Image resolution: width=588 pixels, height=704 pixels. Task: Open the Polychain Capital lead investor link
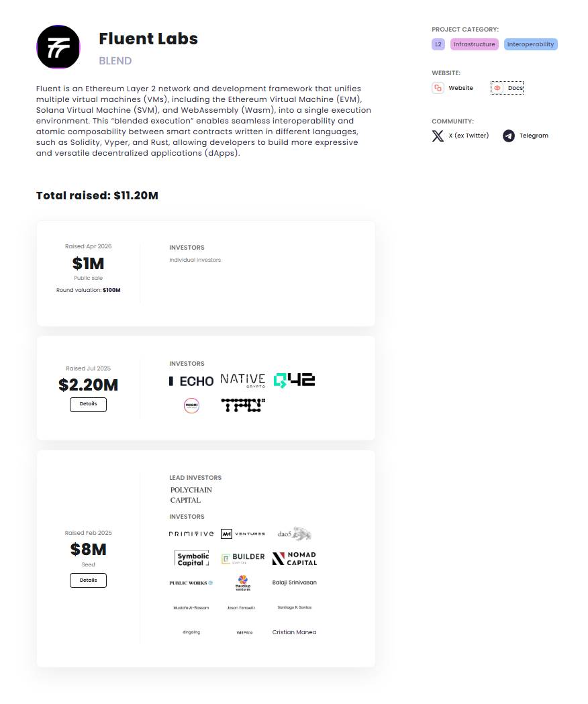pyautogui.click(x=191, y=495)
